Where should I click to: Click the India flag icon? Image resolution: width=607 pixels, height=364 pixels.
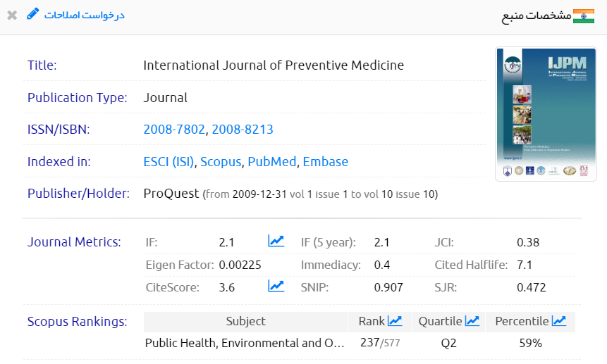(584, 16)
